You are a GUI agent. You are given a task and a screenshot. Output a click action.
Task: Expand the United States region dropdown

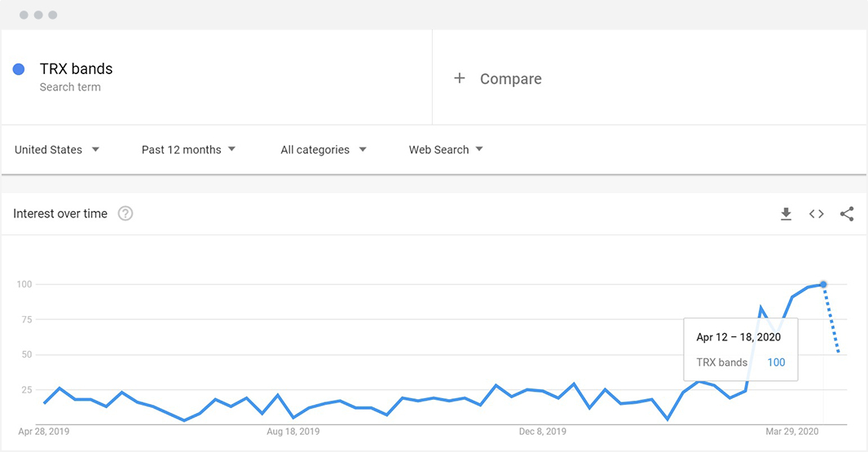pos(57,149)
